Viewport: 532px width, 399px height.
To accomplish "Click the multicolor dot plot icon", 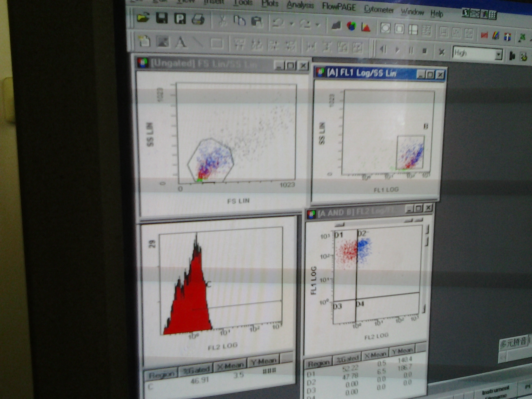I will coord(351,26).
